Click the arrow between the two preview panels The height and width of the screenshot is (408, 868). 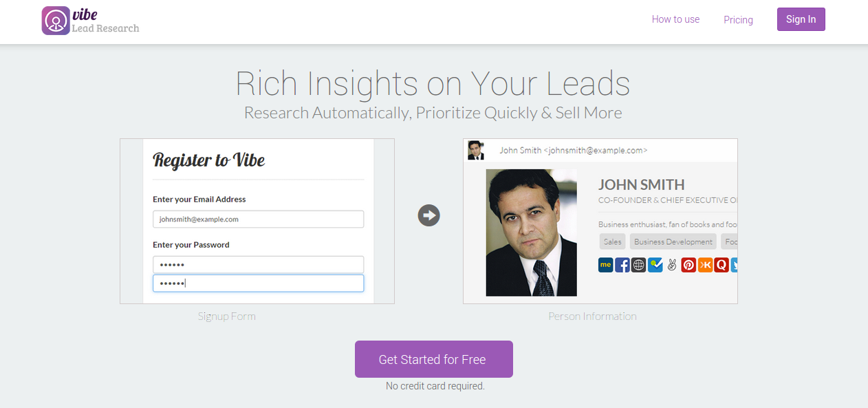tap(428, 215)
